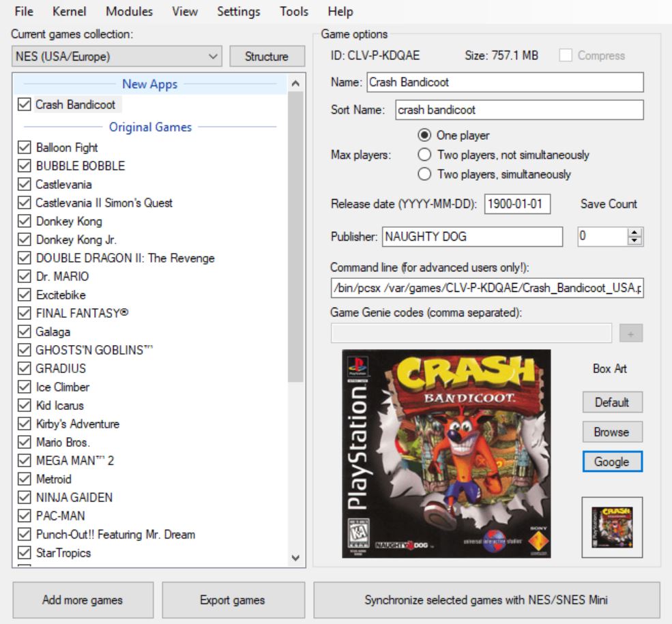Open the Help menu
The width and height of the screenshot is (672, 624).
coord(340,11)
